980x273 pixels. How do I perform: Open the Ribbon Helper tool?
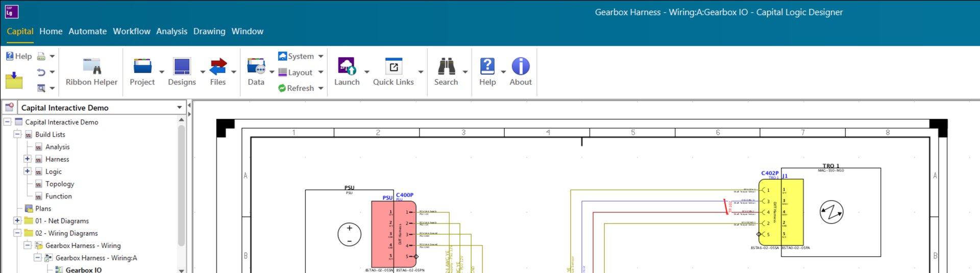(x=91, y=72)
